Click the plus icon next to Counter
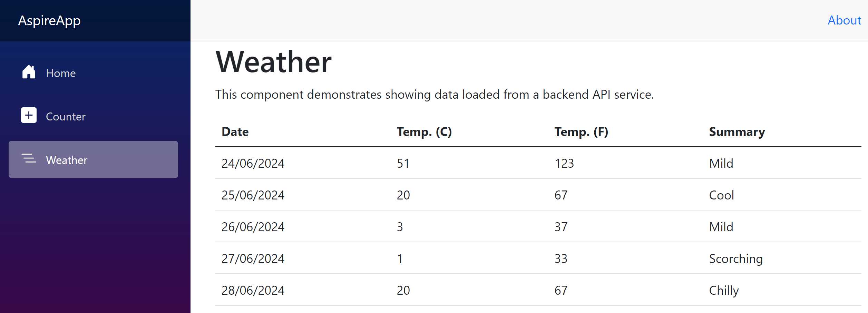The width and height of the screenshot is (868, 313). (x=29, y=116)
